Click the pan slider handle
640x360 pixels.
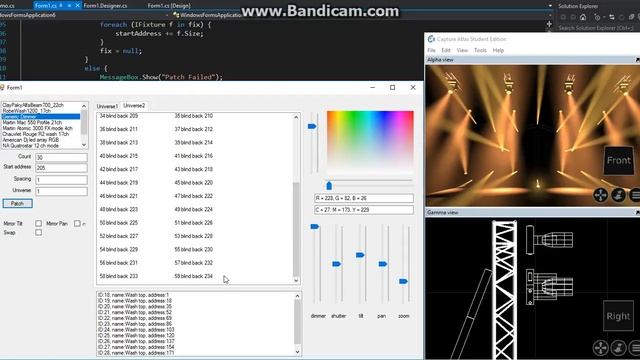(383, 264)
